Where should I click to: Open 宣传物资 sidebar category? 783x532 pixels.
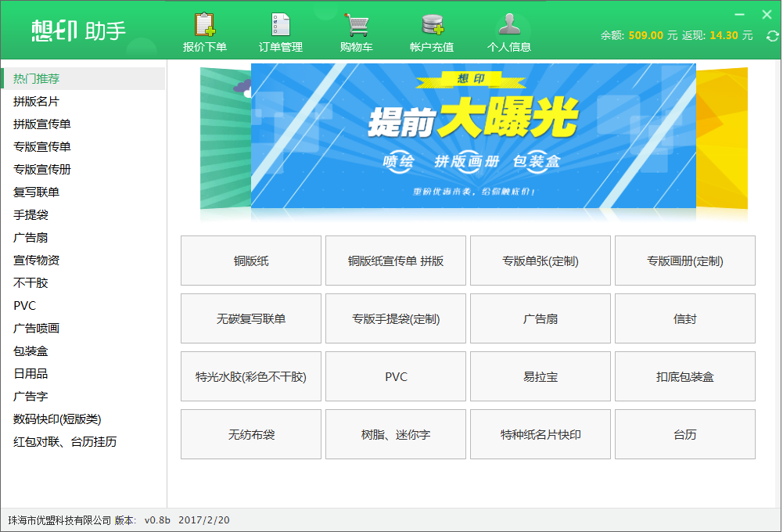point(84,261)
